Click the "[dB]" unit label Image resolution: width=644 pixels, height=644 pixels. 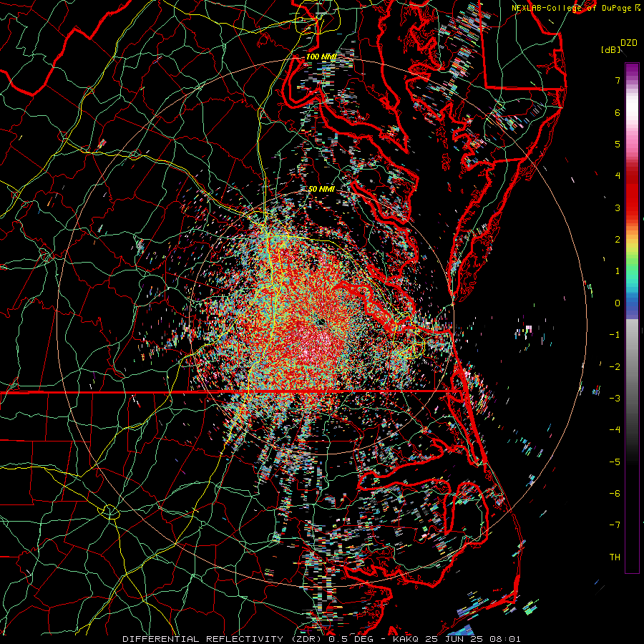click(610, 49)
